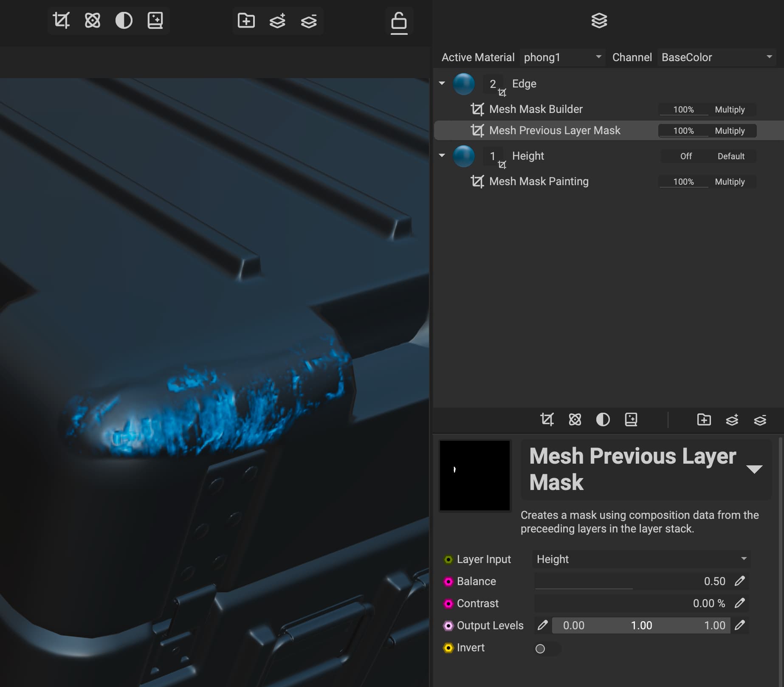784x687 pixels.
Task: Click the Balance slider
Action: (616, 581)
